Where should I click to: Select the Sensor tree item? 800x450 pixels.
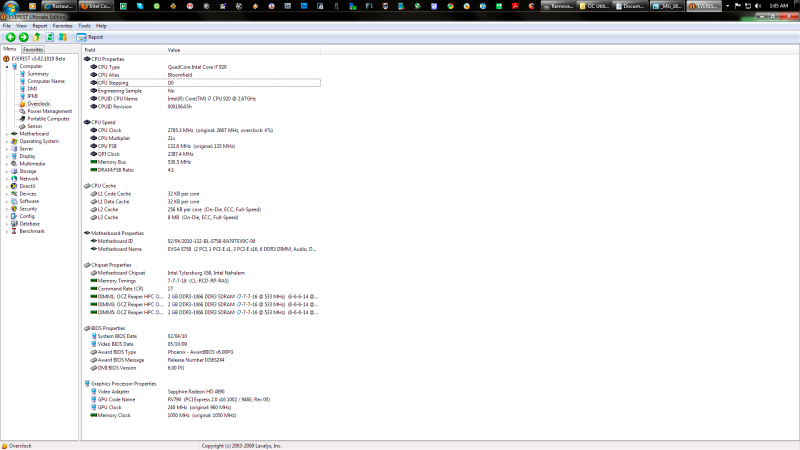pyautogui.click(x=35, y=126)
